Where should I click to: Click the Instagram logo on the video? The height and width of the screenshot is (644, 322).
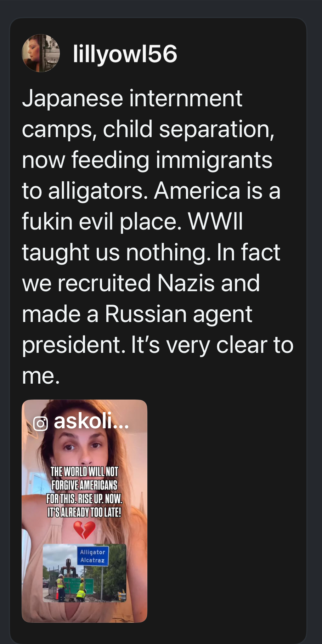[x=40, y=423]
